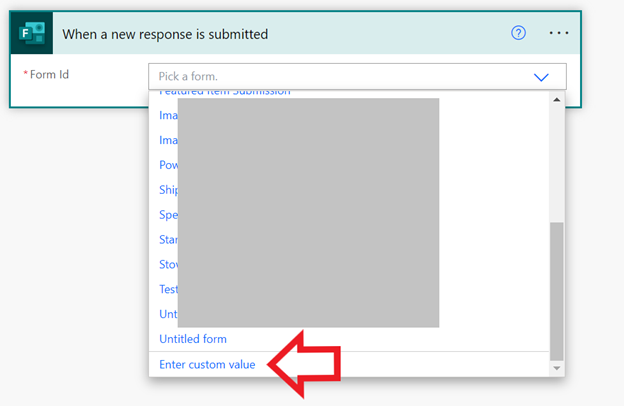Pick the form starting with 'Pow'
Image resolution: width=624 pixels, height=406 pixels.
click(168, 165)
